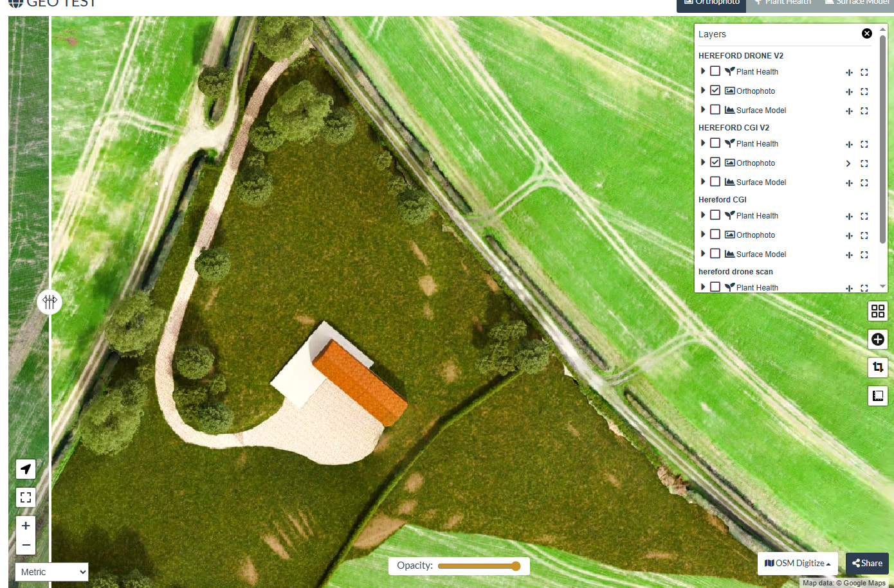894x588 pixels.
Task: Click the circled plus add button
Action: [878, 339]
